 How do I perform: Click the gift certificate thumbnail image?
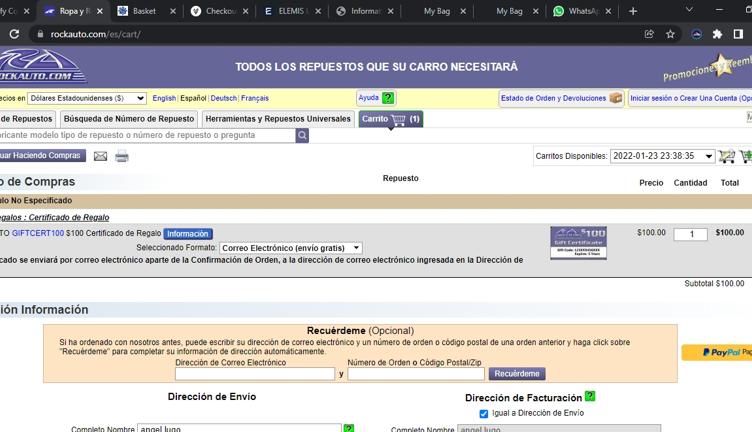click(x=578, y=243)
